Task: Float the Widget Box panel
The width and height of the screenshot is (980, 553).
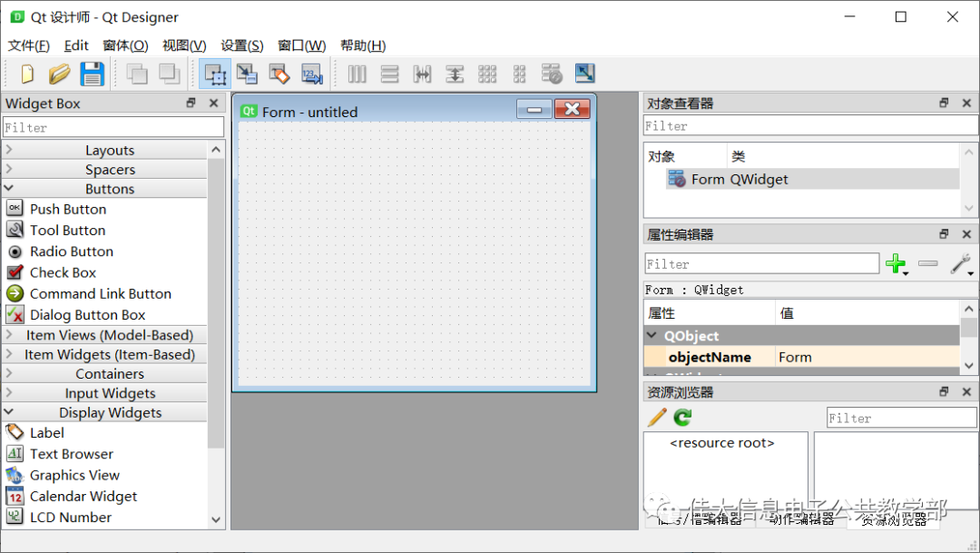Action: click(191, 104)
